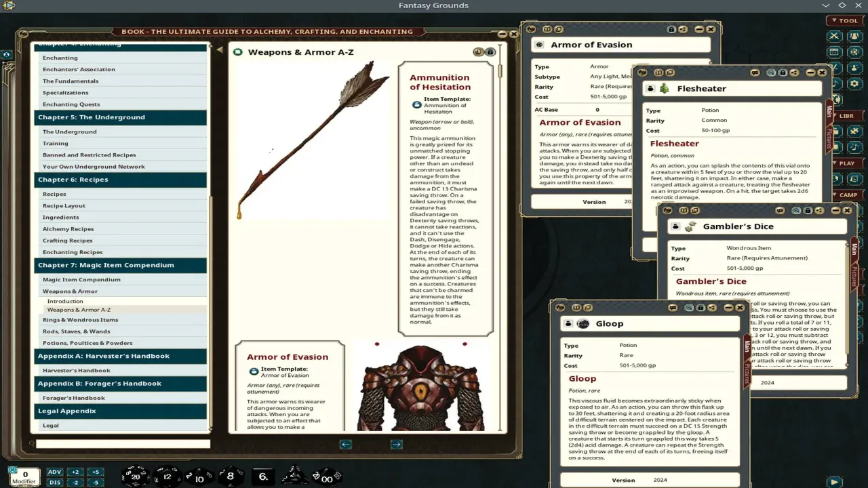
Task: Open the puzzle-piece Modules icon under LIBR
Action: [x=854, y=130]
